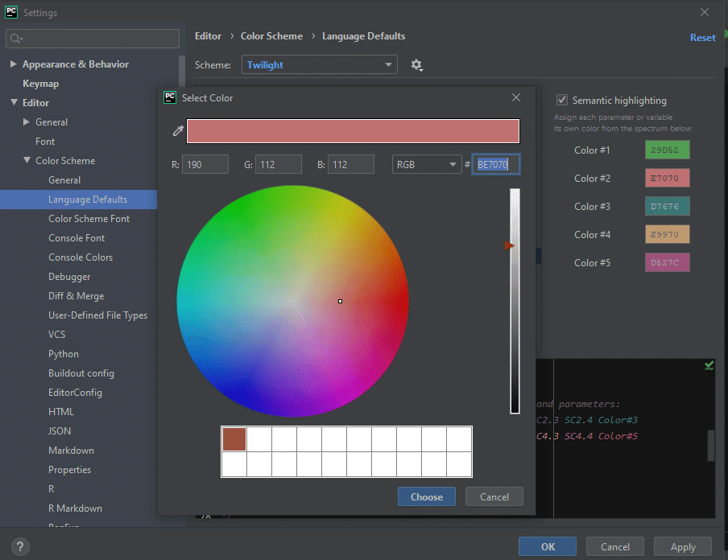The image size is (728, 560).
Task: Click the G value field
Action: tap(278, 164)
